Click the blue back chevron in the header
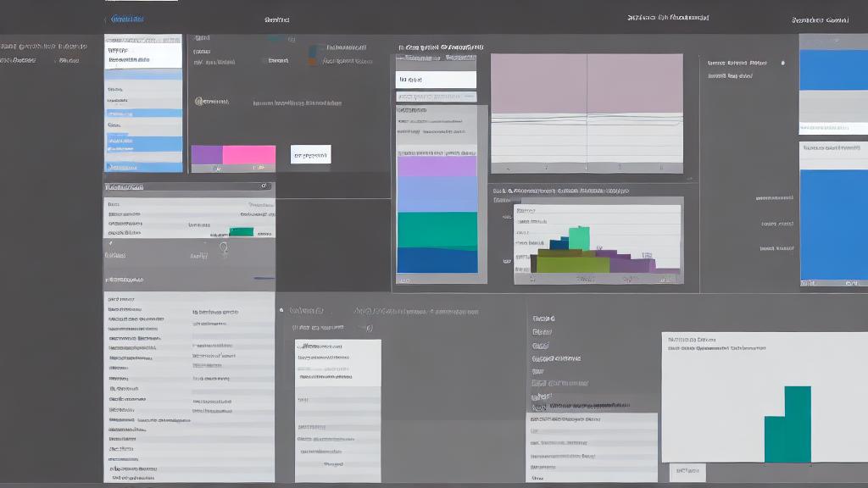The width and height of the screenshot is (868, 488). pyautogui.click(x=107, y=19)
